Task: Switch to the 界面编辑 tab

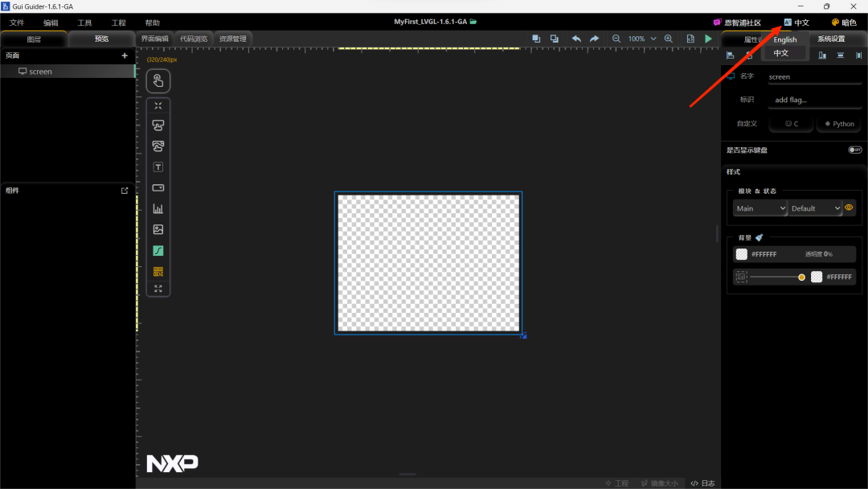Action: (x=154, y=39)
